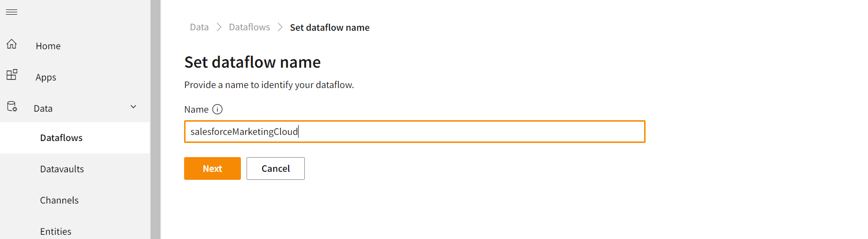Viewport: 868px width, 239px height.
Task: Cancel setting the dataflow name
Action: [275, 168]
